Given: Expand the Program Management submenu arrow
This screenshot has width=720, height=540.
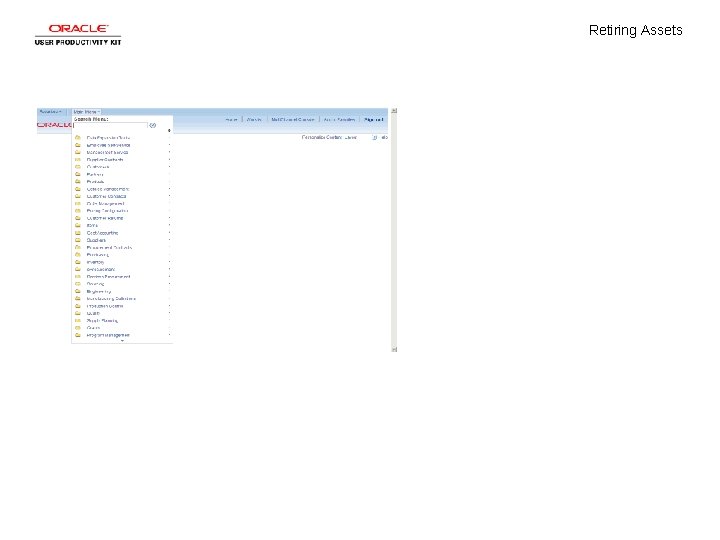Looking at the screenshot, I should click(169, 335).
